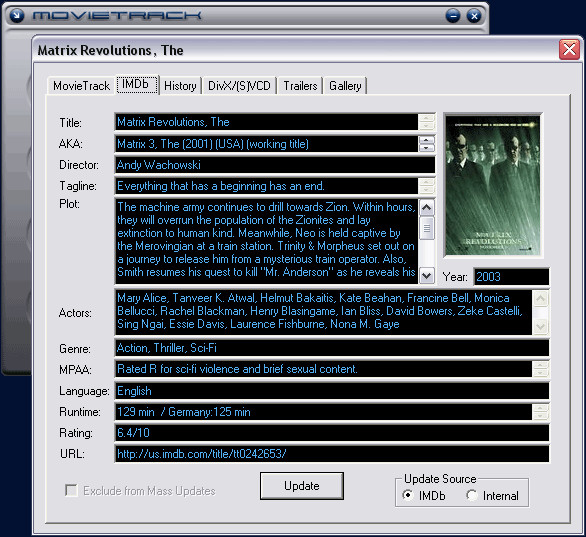
Task: Switch to the Trailers tab
Action: [300, 86]
